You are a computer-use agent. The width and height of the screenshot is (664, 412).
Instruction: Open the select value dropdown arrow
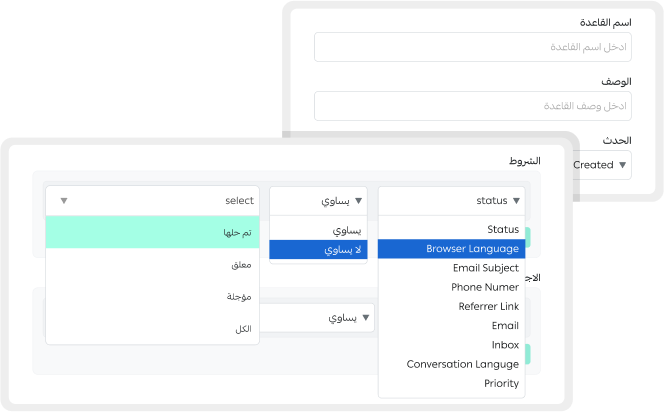click(64, 201)
